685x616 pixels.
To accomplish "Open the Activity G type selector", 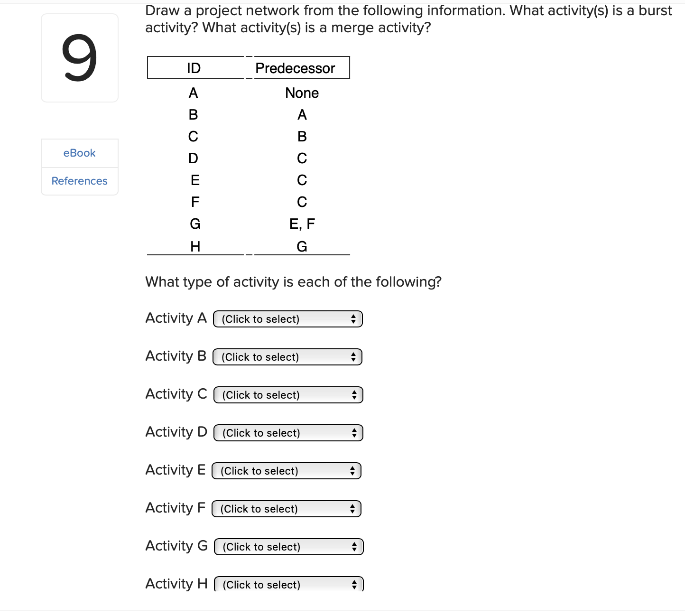I will tap(287, 546).
